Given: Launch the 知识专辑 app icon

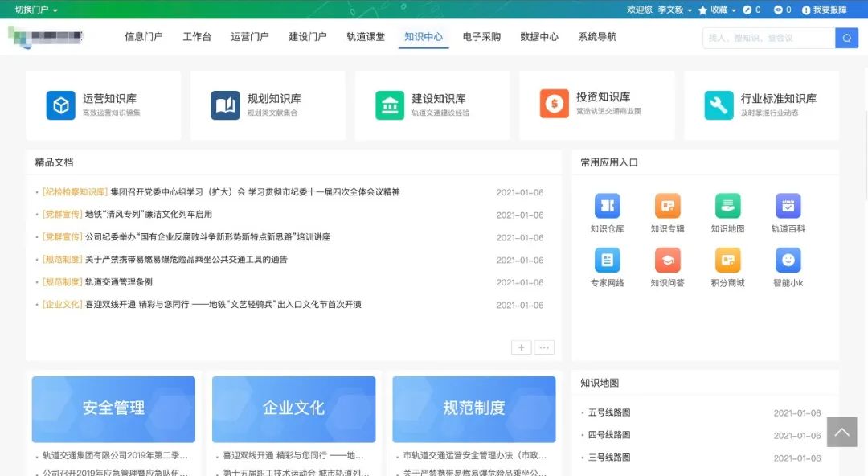Looking at the screenshot, I should click(x=668, y=206).
